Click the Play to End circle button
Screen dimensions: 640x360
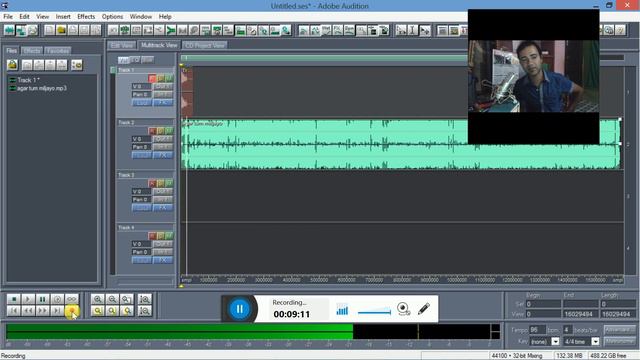(x=57, y=299)
